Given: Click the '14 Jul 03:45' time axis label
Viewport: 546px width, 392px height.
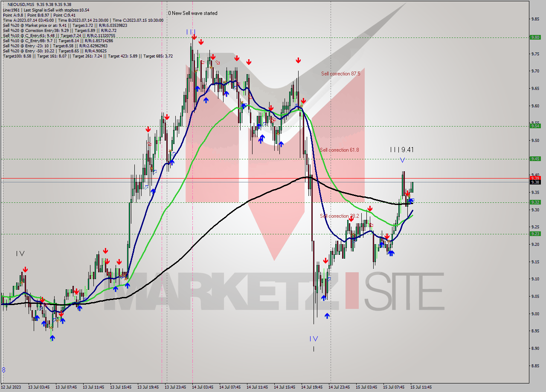Looking at the screenshot, I should pyautogui.click(x=203, y=387).
